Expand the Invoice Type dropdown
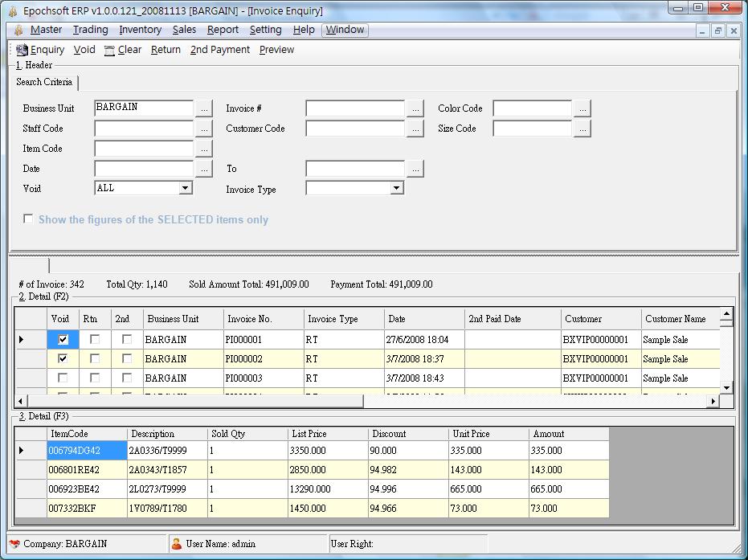Screen dimensions: 748x560 coord(396,188)
